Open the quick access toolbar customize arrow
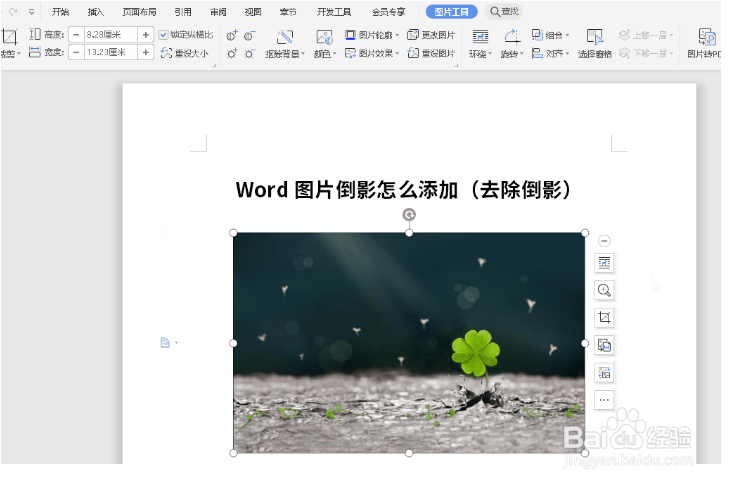734x486 pixels. (x=31, y=12)
